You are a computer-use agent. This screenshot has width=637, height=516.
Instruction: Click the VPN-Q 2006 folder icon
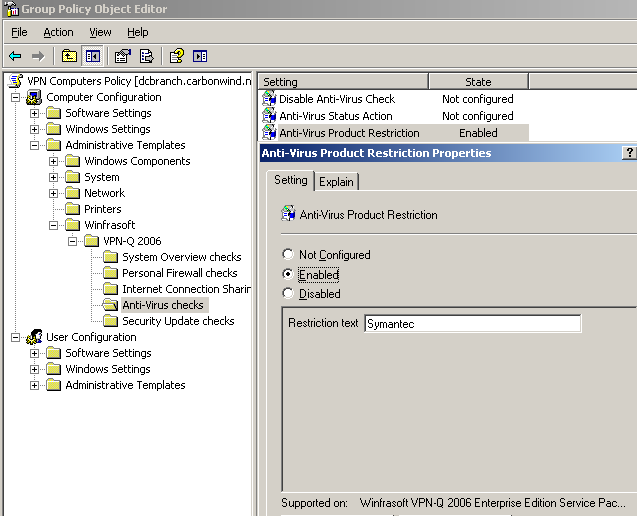click(x=92, y=241)
